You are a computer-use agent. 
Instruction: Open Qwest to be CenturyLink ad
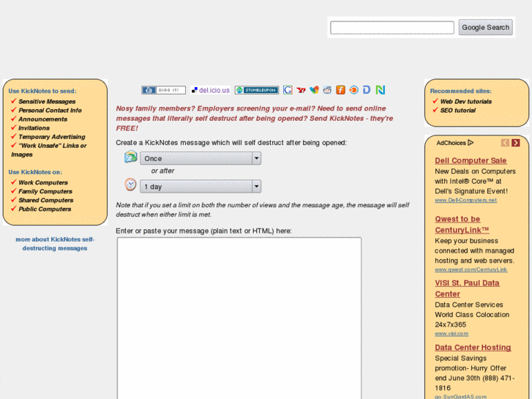(462, 225)
